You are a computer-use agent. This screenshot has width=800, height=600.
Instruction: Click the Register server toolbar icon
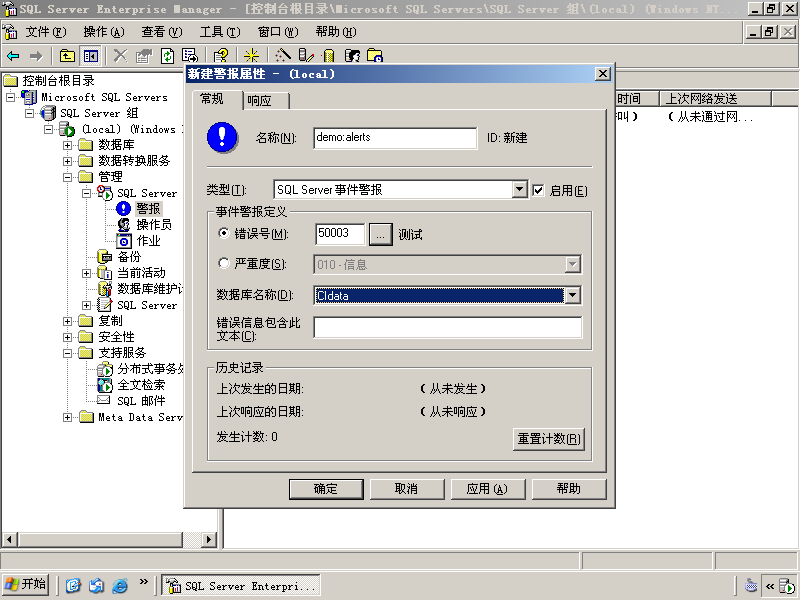[x=306, y=56]
